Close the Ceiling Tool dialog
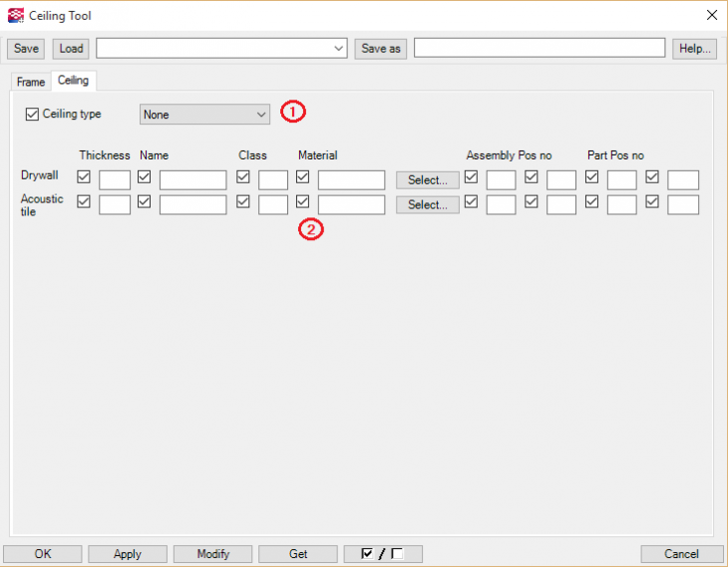 tap(711, 15)
